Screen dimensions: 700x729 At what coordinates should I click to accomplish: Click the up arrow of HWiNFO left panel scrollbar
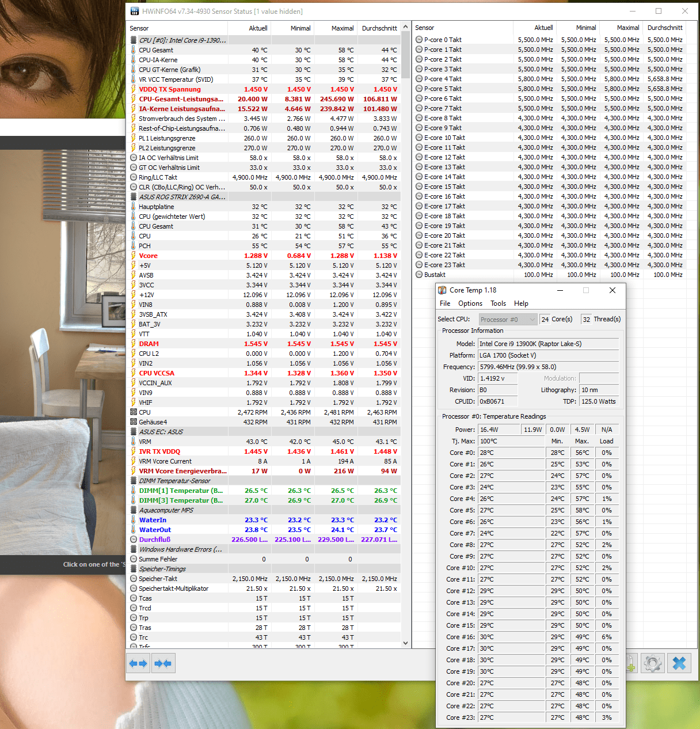[x=405, y=27]
